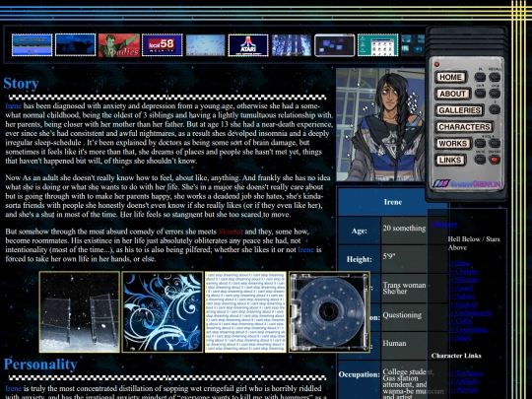Click Irene link after "likes it or not"
Viewport: 532px width, 399px height.
[x=306, y=249]
